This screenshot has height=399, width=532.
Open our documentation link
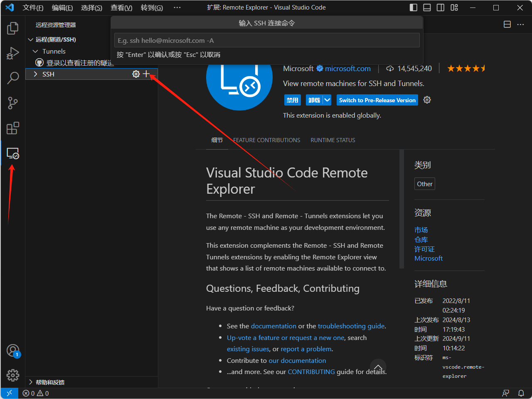[297, 360]
